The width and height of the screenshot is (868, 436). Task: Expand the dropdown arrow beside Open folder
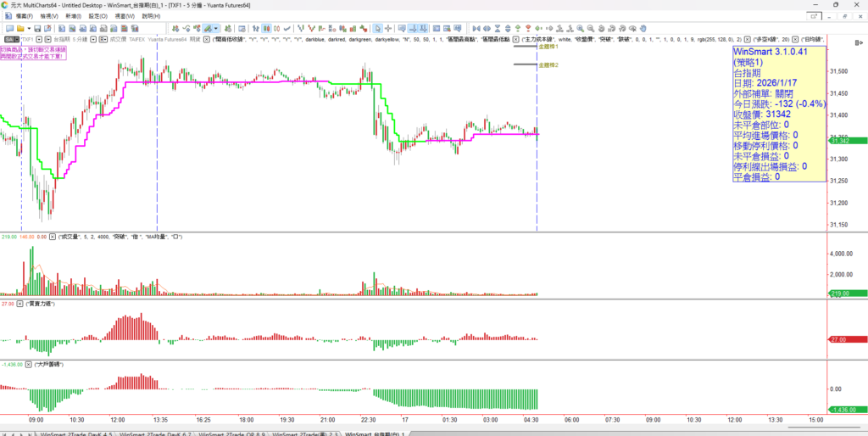(31, 28)
